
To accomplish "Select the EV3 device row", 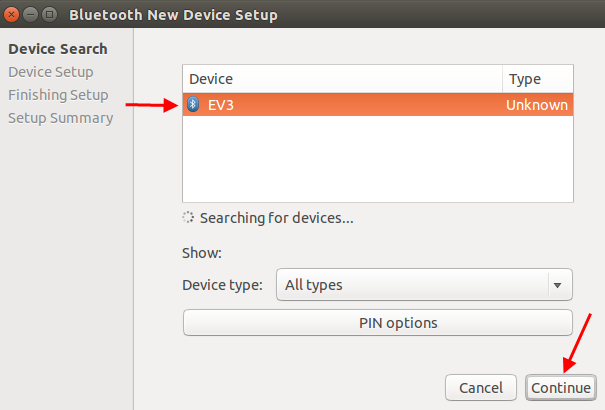I will point(378,105).
